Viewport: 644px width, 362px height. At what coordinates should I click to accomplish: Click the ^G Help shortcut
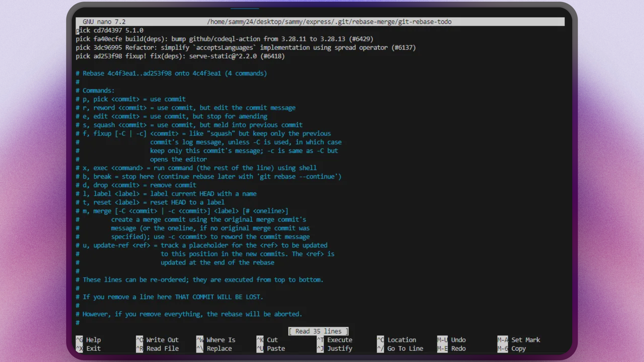pos(88,340)
